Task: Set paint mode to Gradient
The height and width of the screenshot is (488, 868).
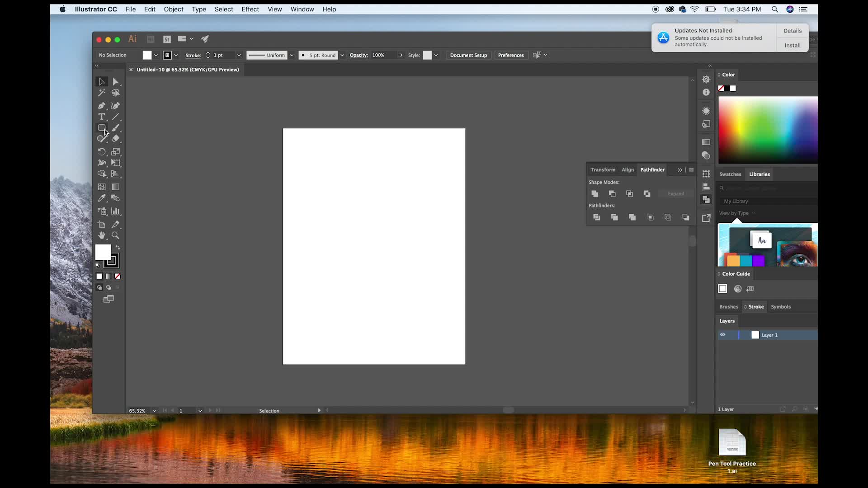Action: coord(108,276)
